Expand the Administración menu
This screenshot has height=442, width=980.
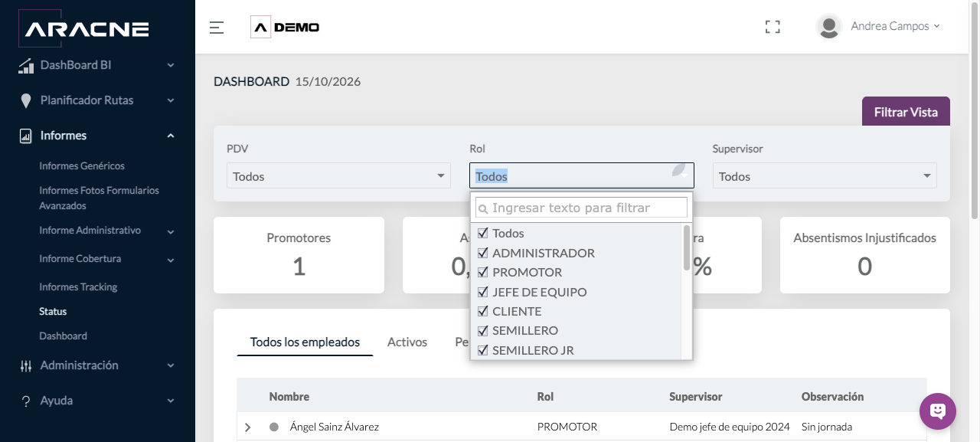(171, 366)
